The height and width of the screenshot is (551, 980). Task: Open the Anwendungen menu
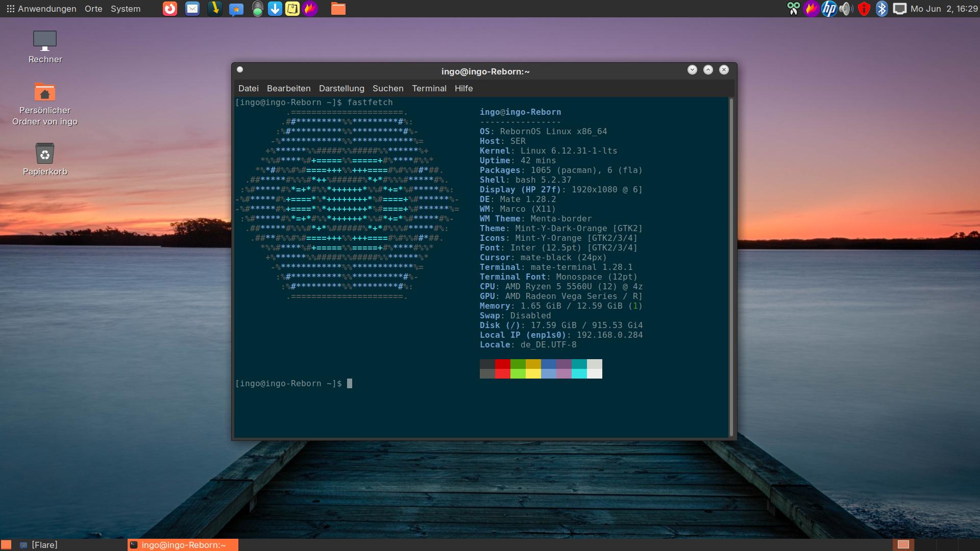41,9
